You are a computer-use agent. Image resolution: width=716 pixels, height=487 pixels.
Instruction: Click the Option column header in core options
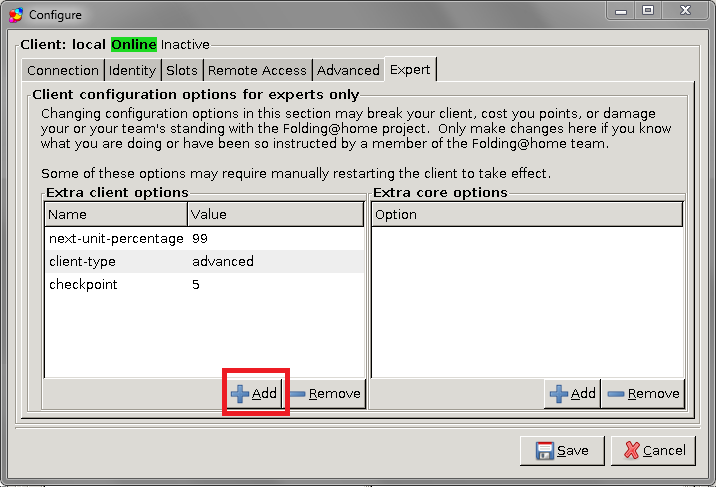pos(527,215)
